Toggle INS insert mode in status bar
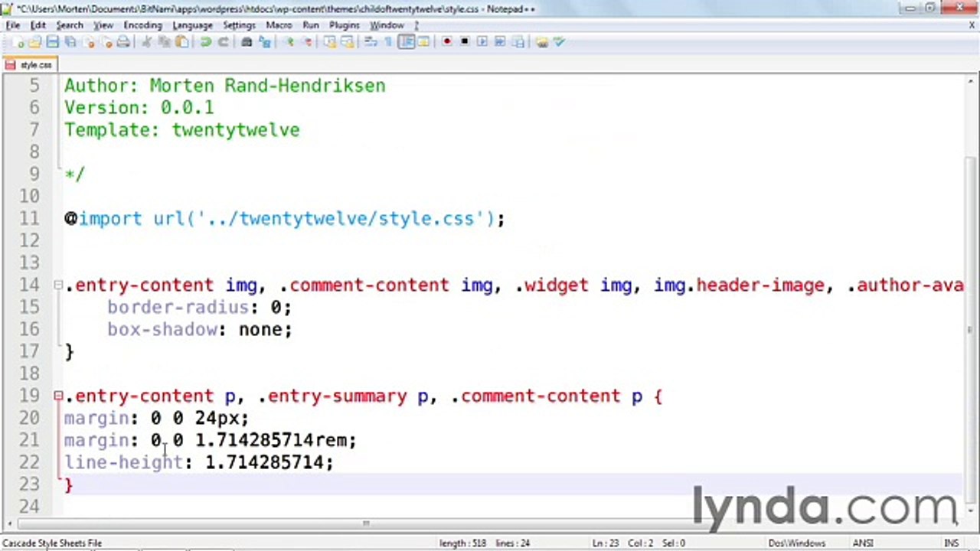Image resolution: width=980 pixels, height=551 pixels. click(x=951, y=543)
